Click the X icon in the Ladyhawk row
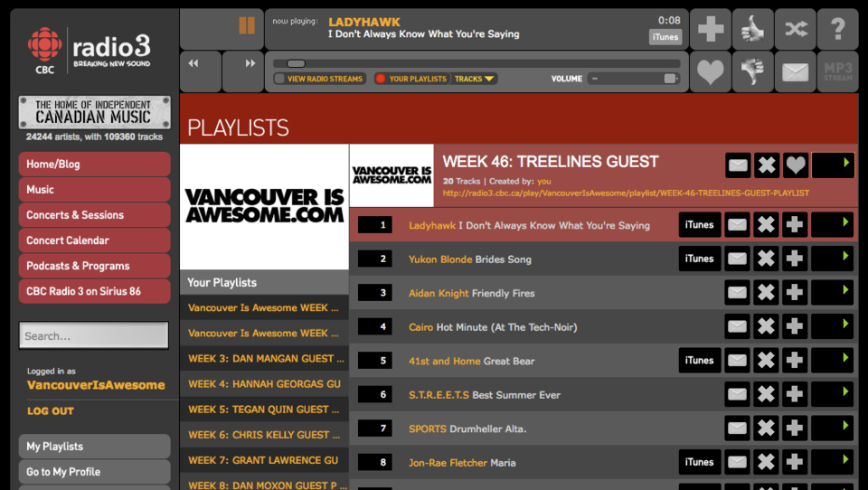This screenshot has width=868, height=490. pos(766,225)
